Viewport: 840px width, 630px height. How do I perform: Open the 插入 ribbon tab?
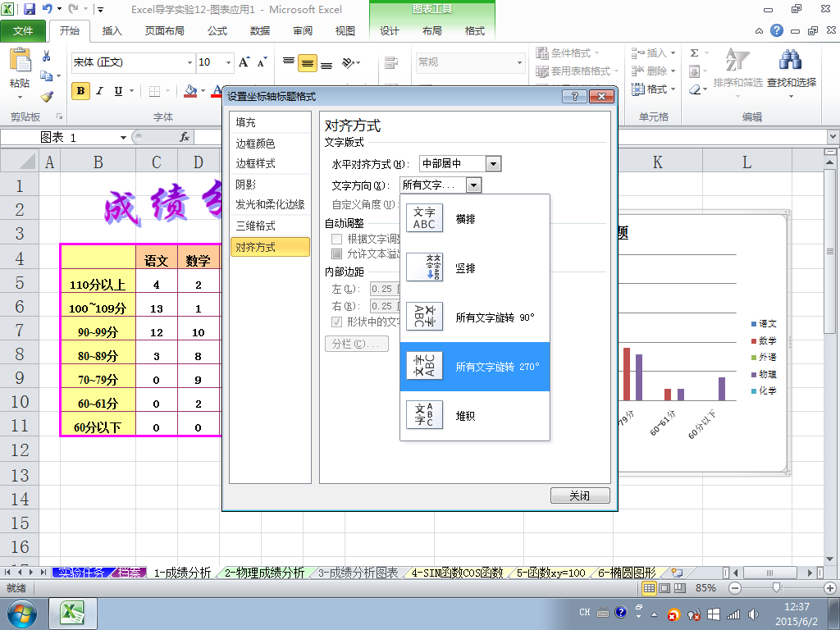tap(112, 31)
